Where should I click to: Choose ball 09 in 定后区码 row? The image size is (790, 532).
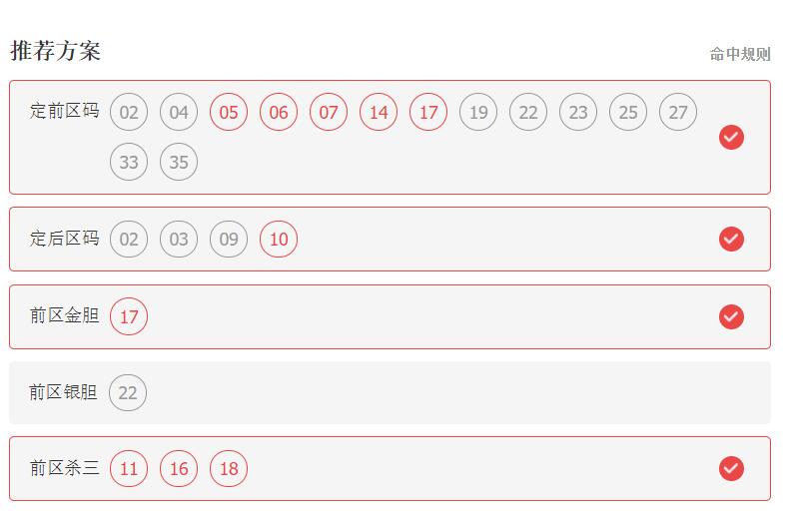[x=229, y=239]
